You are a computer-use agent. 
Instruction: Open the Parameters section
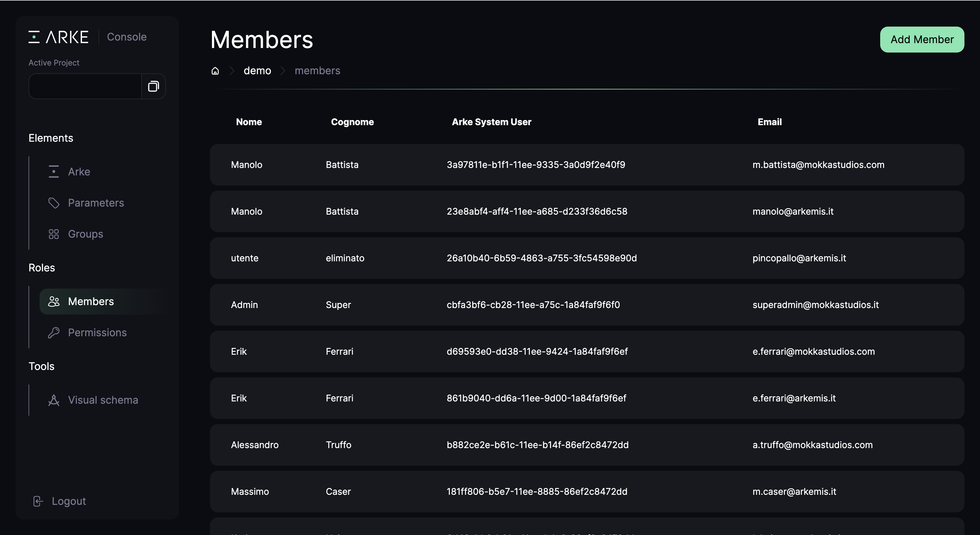tap(96, 203)
